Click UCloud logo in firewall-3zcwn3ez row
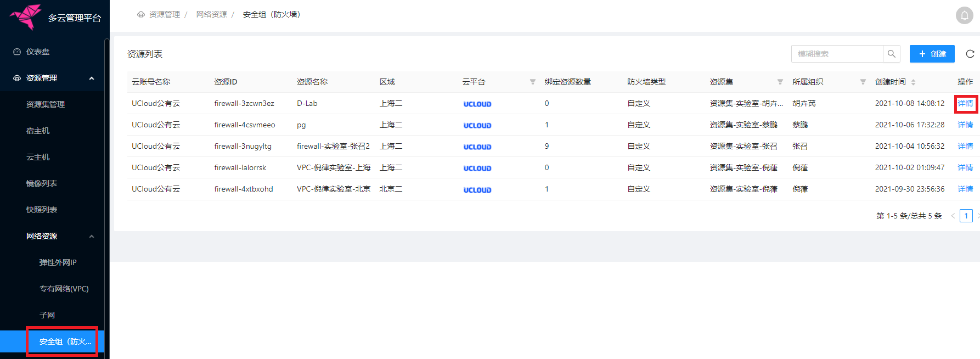980x359 pixels. (477, 104)
